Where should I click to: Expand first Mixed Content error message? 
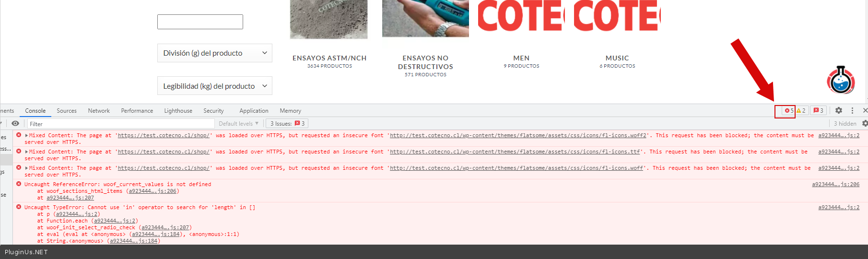click(26, 136)
